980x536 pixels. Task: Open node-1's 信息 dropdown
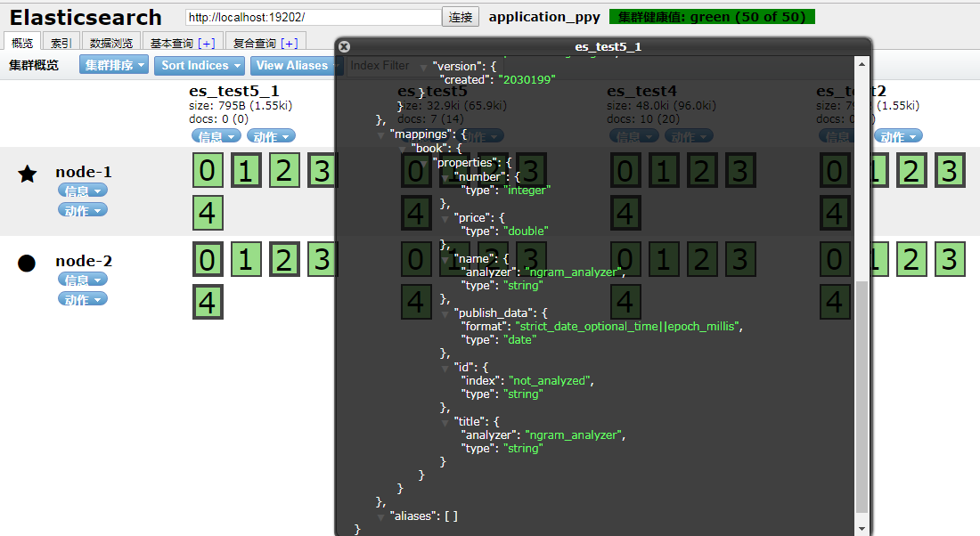[x=82, y=191]
